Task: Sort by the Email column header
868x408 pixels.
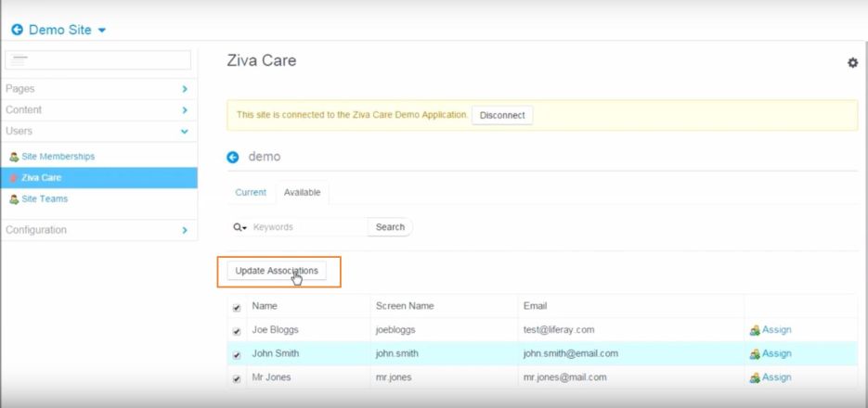Action: (536, 306)
